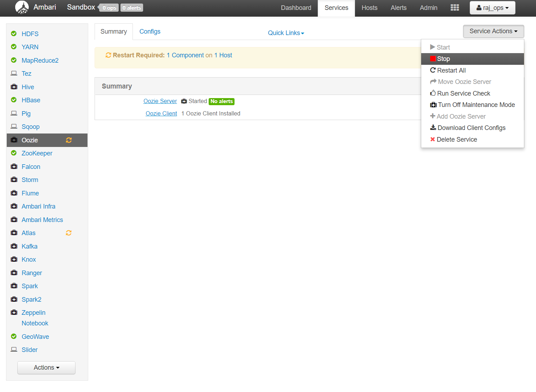The image size is (536, 392).
Task: Open the grid views icon in navbar
Action: pyautogui.click(x=455, y=7)
